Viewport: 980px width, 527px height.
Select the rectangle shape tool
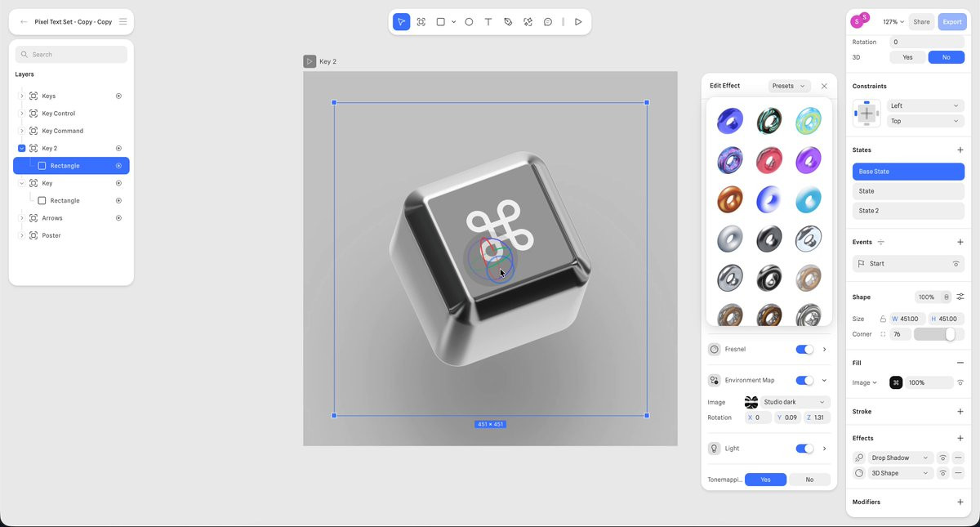(441, 22)
